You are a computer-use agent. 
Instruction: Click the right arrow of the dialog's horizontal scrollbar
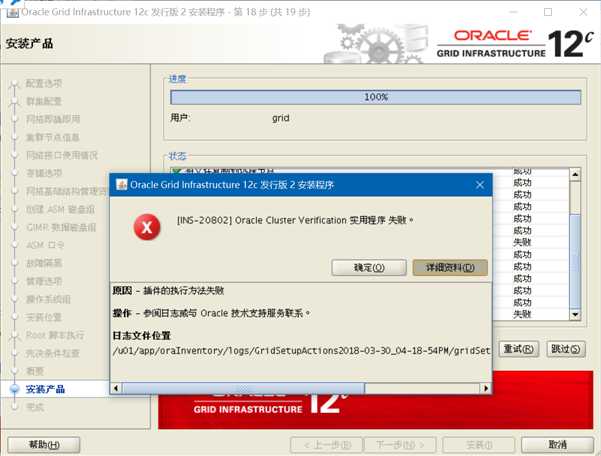(x=486, y=388)
